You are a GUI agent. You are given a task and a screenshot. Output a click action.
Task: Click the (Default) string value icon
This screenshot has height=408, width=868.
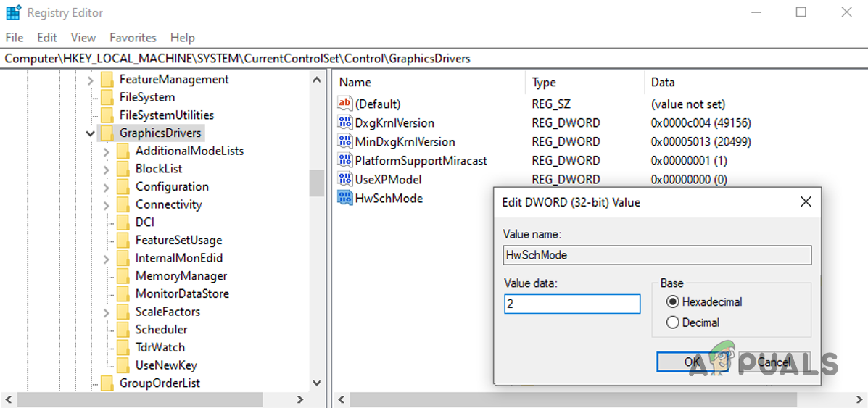pyautogui.click(x=345, y=104)
